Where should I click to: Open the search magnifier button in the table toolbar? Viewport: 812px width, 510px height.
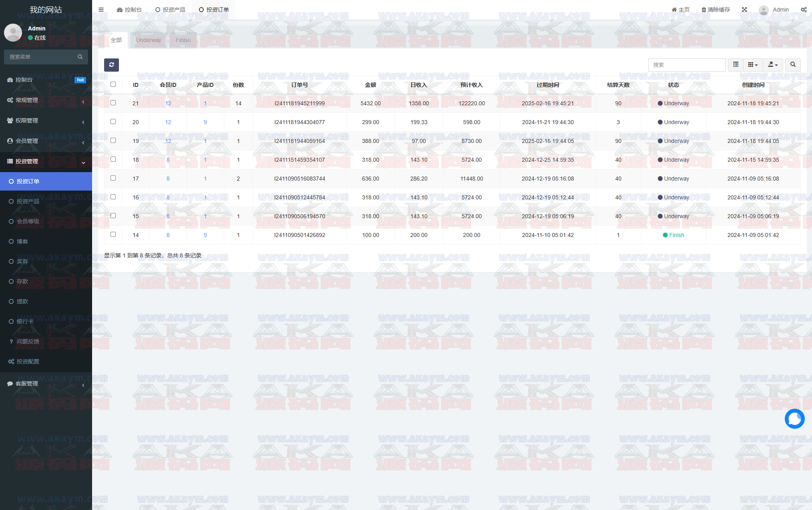792,64
